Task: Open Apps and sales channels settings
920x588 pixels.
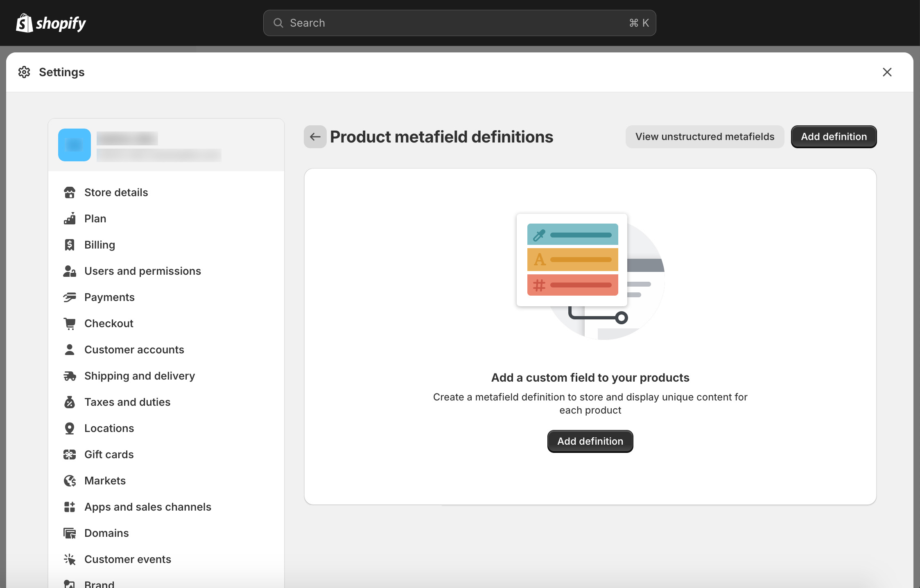Action: pyautogui.click(x=147, y=507)
